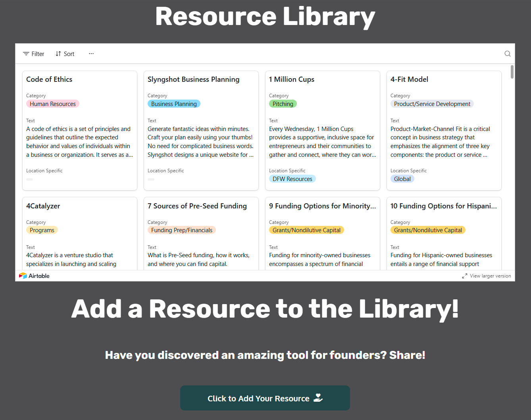Open View larger version link
This screenshot has height=420, width=531.
(x=491, y=276)
